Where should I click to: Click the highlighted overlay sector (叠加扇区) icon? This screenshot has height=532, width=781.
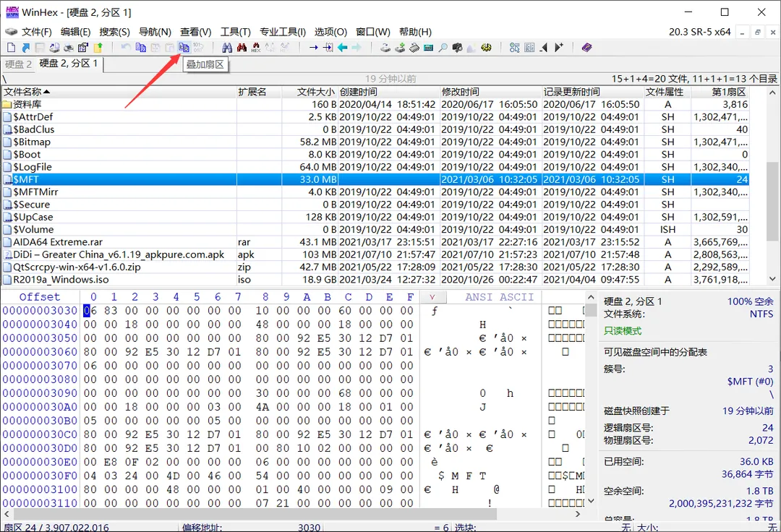coord(184,48)
